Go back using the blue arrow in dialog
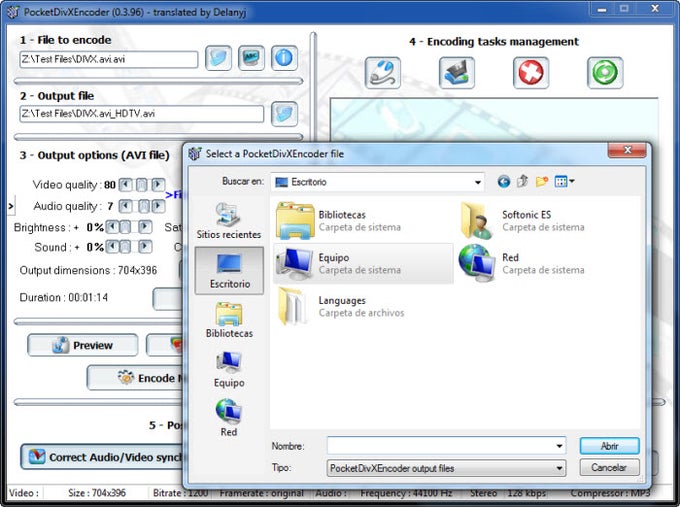Image resolution: width=680 pixels, height=507 pixels. coord(503,181)
